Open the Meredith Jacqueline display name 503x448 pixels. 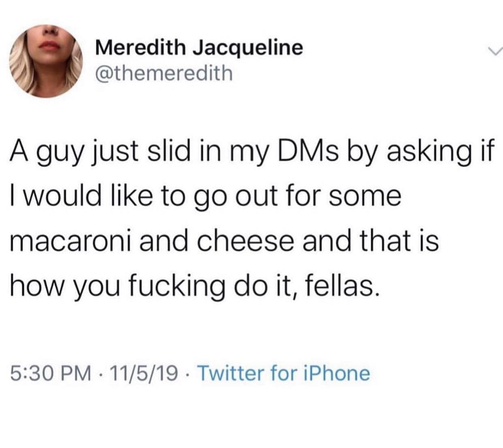(x=199, y=48)
